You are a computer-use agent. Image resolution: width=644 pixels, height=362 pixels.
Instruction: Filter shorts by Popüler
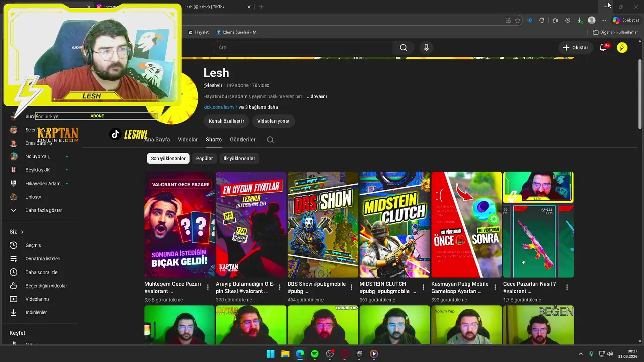tap(205, 158)
